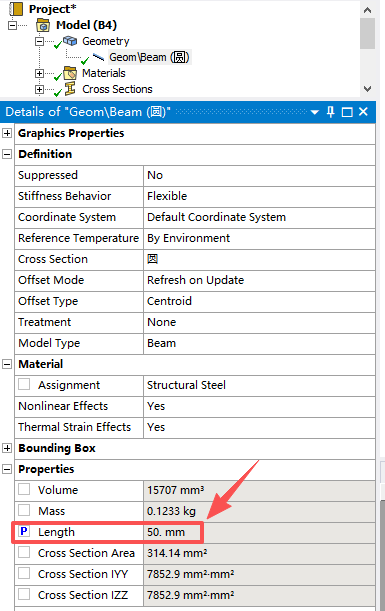Enable the Volume parameter checkbox

(x=24, y=489)
